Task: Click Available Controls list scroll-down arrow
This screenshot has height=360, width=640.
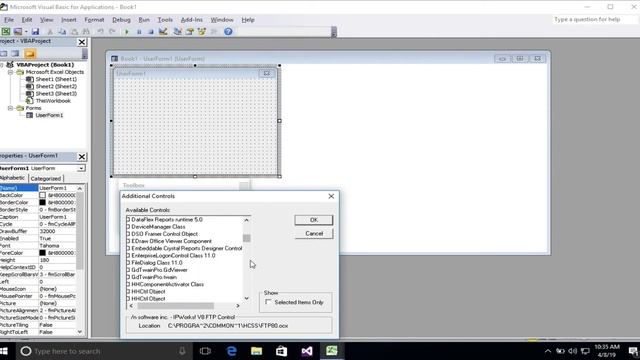Action: [247, 298]
